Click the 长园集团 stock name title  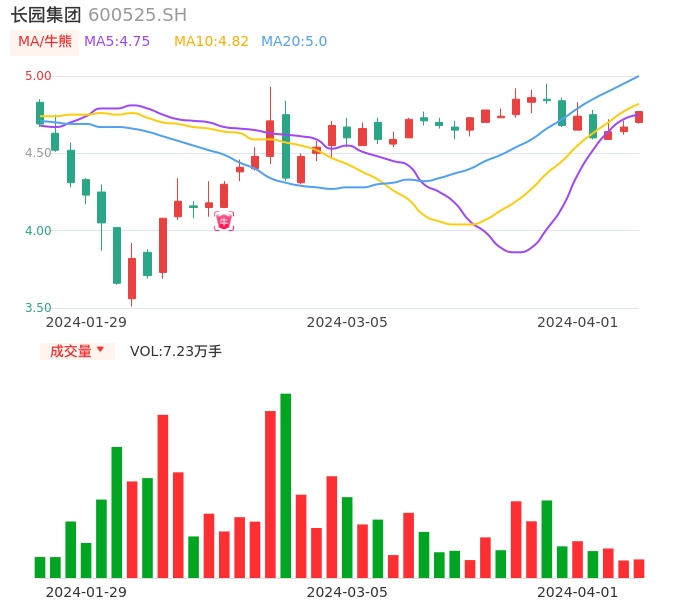coord(46,15)
